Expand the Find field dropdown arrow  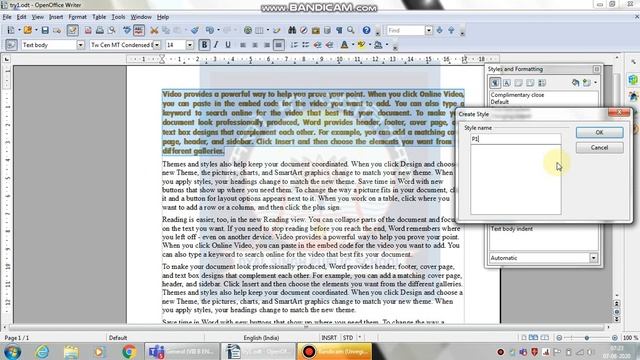pyautogui.click(x=429, y=30)
